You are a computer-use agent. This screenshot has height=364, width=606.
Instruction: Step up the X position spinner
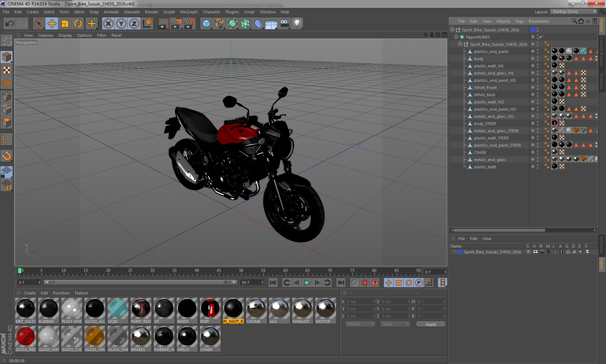[374, 301]
